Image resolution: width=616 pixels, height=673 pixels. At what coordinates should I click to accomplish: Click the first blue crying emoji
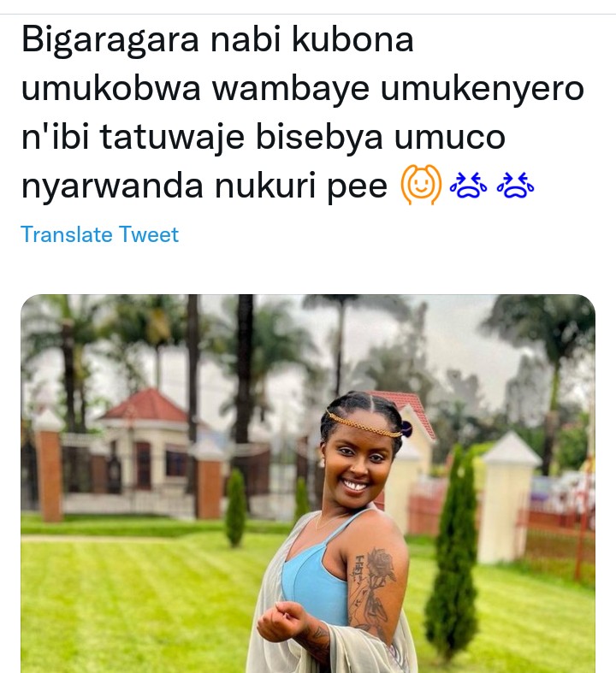click(x=468, y=186)
